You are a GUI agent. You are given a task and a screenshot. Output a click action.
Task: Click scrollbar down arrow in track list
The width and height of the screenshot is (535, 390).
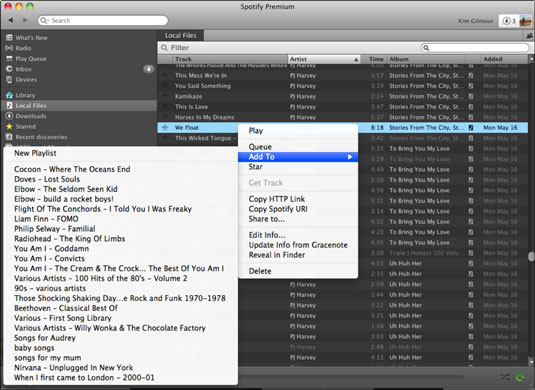(531, 361)
